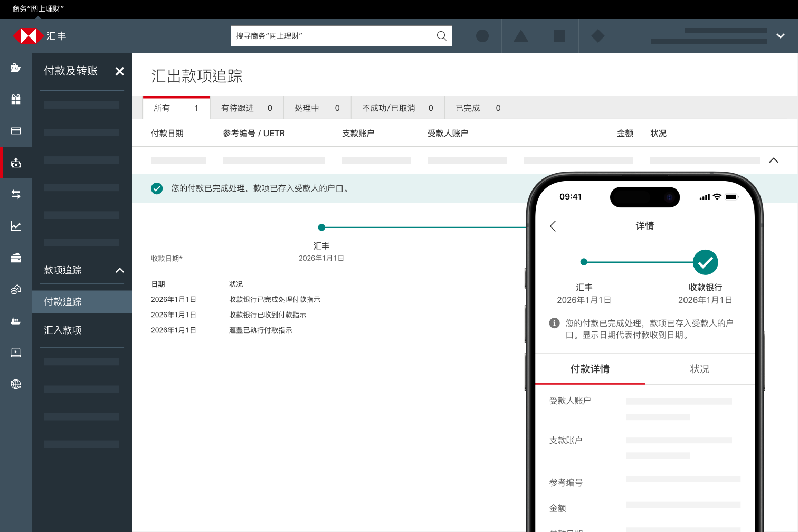Click 受款人账户 label on phone

click(x=570, y=401)
